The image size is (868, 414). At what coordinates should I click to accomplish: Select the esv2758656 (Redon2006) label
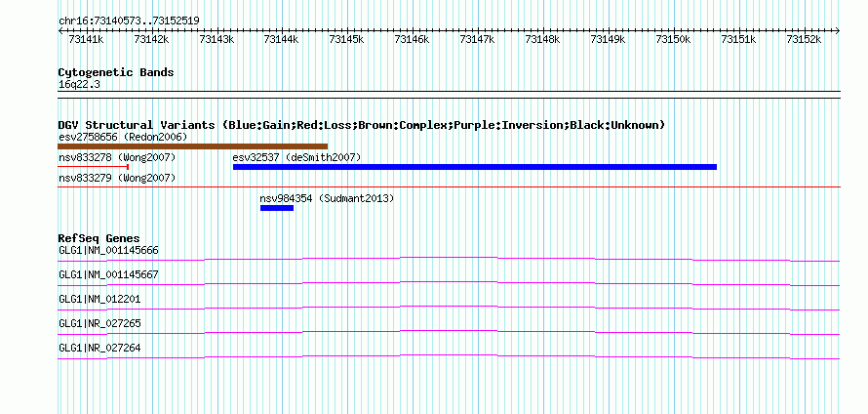123,137
